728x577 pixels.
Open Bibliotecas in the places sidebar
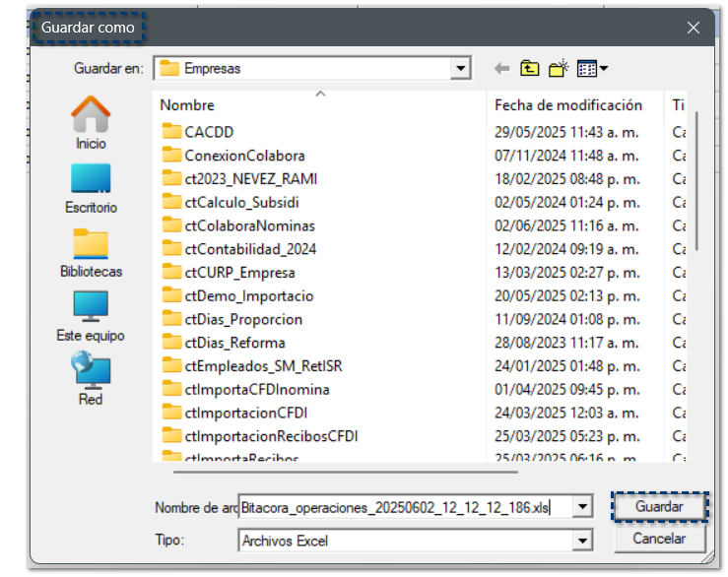91,253
